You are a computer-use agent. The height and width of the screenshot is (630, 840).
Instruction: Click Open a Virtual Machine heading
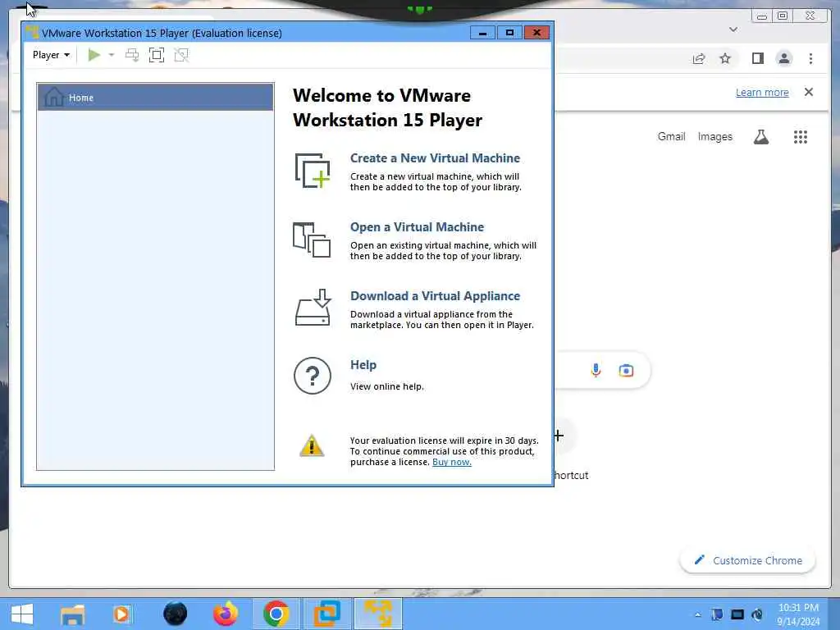click(417, 227)
